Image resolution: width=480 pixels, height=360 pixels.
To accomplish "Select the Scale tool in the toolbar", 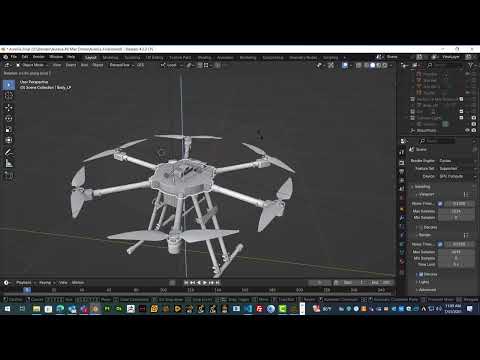I will tap(9, 129).
